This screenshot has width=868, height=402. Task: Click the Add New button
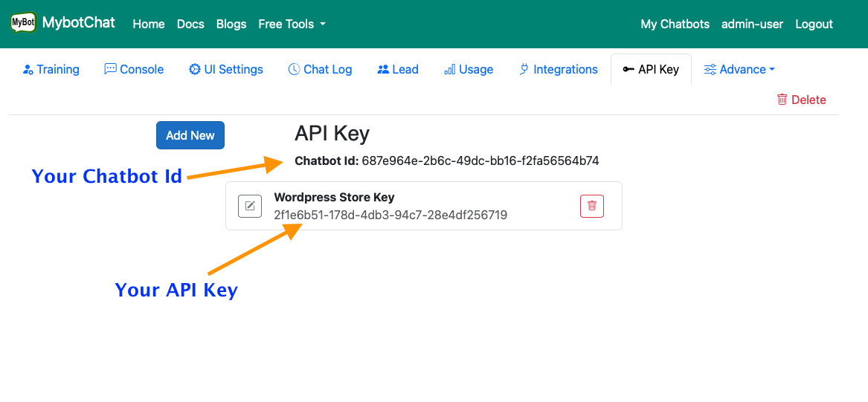190,135
